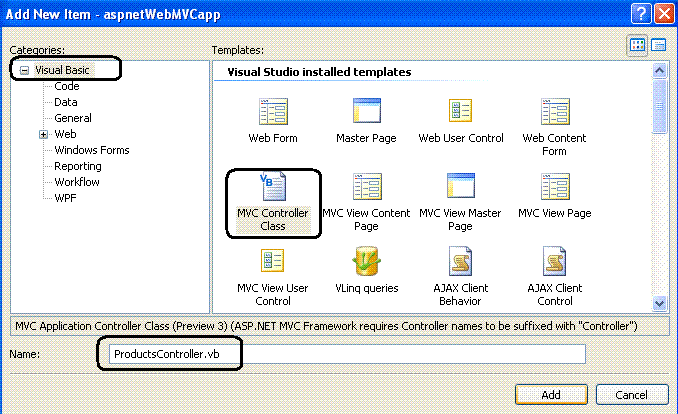Choose the MVC View User Control icon

click(x=272, y=260)
